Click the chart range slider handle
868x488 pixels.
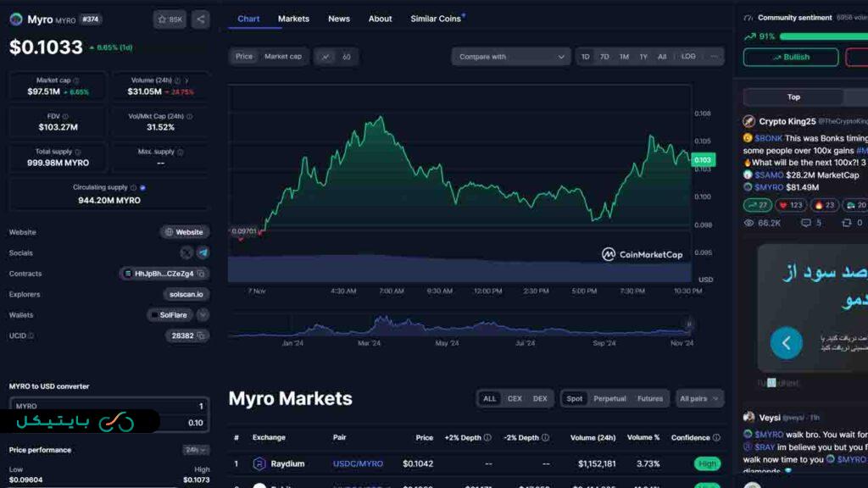(688, 324)
